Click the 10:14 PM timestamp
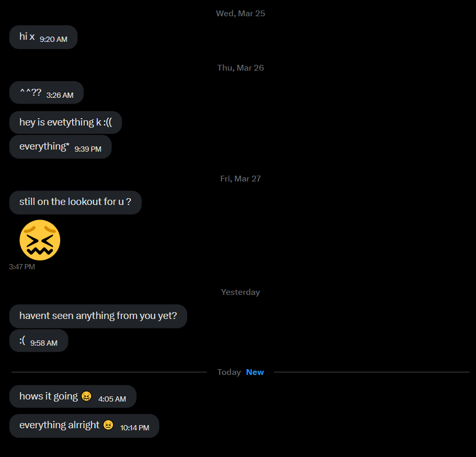The width and height of the screenshot is (476, 457). pos(135,428)
